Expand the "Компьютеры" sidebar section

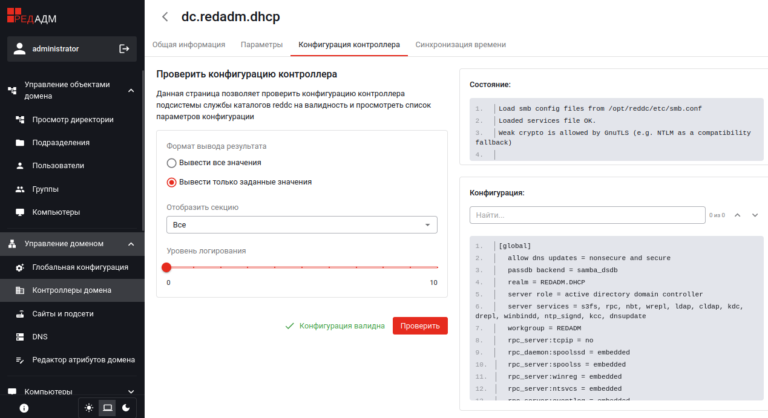(131, 392)
